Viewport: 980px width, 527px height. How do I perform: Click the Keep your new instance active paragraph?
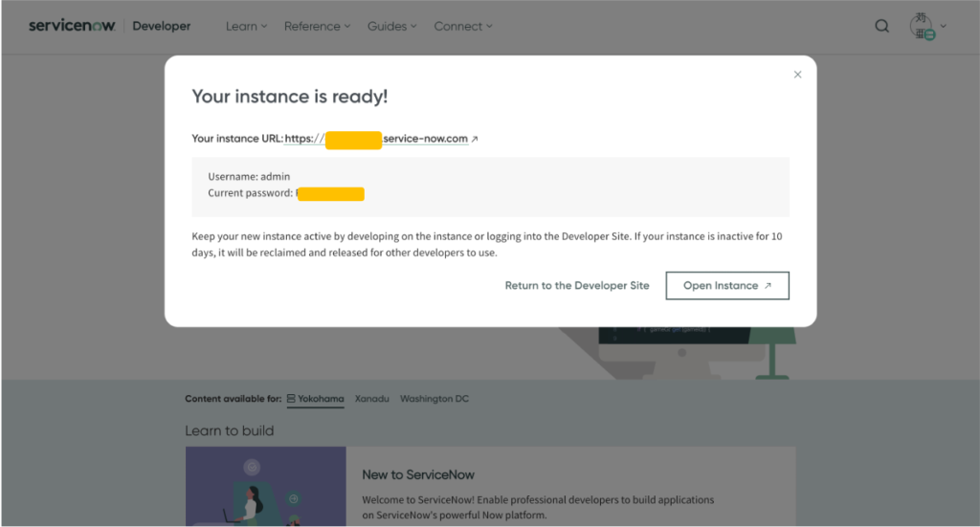[x=487, y=245]
